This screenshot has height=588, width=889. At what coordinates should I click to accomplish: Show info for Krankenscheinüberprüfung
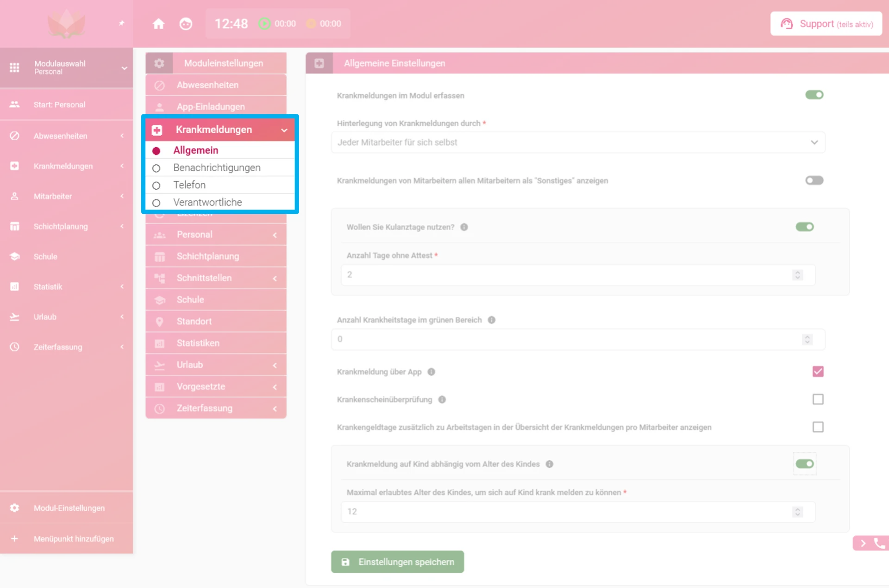point(442,400)
